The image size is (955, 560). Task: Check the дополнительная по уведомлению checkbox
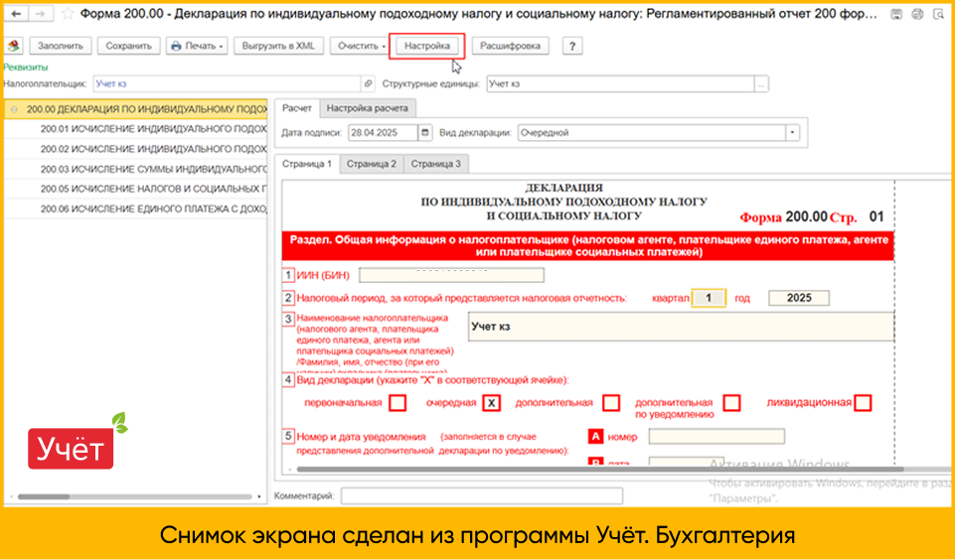coord(731,403)
